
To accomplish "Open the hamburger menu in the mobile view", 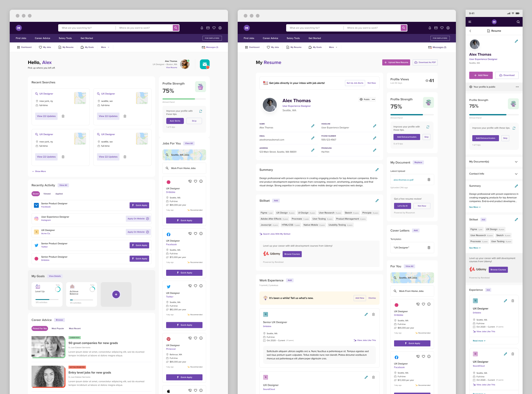I will click(470, 22).
